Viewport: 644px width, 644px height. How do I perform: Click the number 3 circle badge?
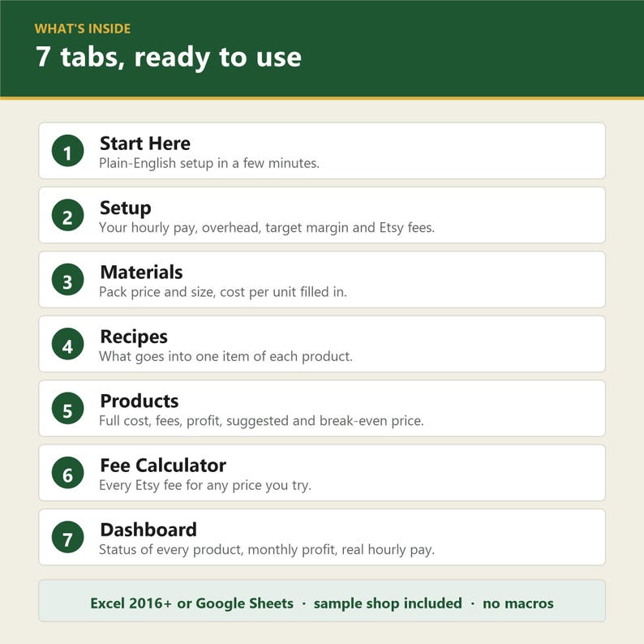(x=68, y=280)
